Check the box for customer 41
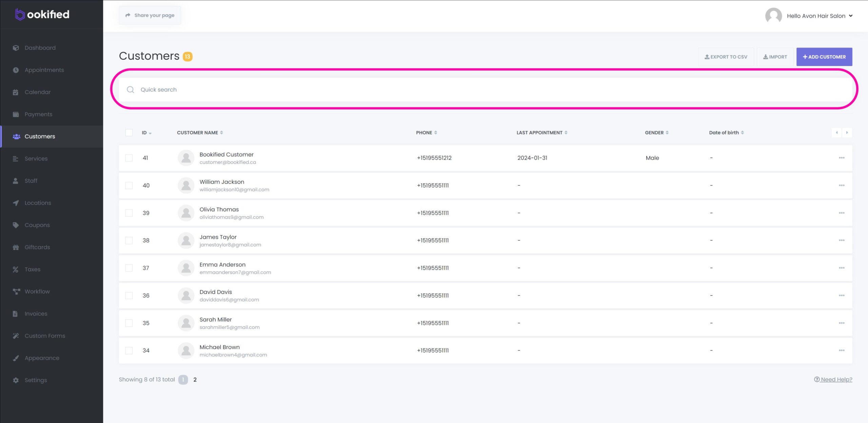Screen dimensions: 868x423 (x=129, y=158)
